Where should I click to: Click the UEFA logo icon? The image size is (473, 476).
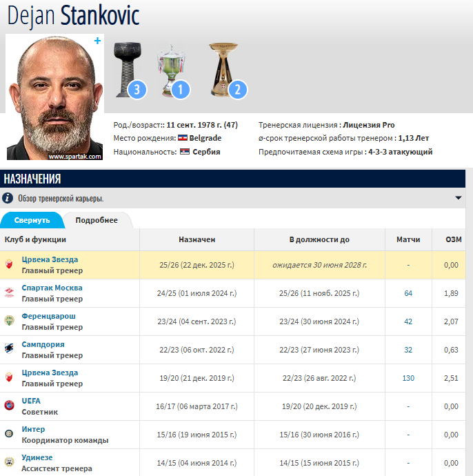tap(9, 406)
